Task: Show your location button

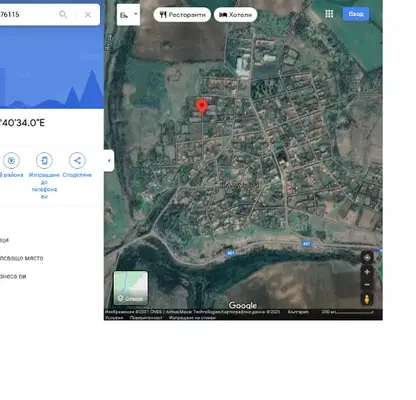Action: (367, 258)
